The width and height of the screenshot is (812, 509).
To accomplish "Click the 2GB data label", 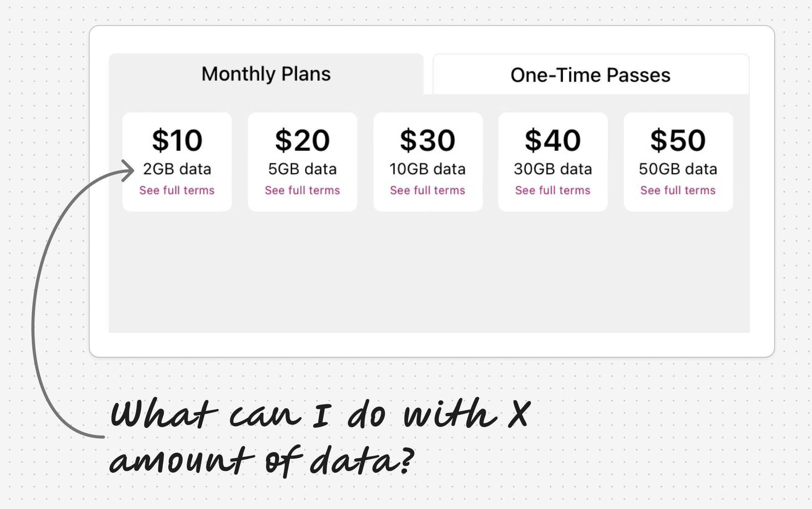I will pyautogui.click(x=177, y=169).
